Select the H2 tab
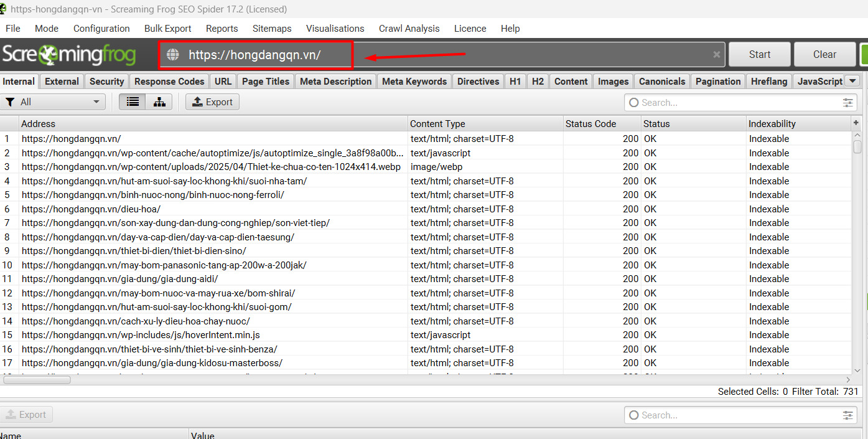The width and height of the screenshot is (868, 439). tap(538, 82)
